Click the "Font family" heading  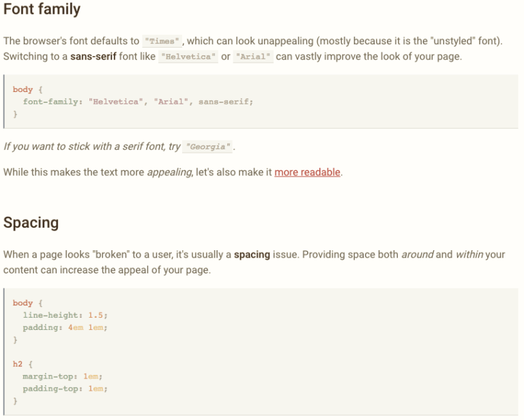[x=42, y=10]
